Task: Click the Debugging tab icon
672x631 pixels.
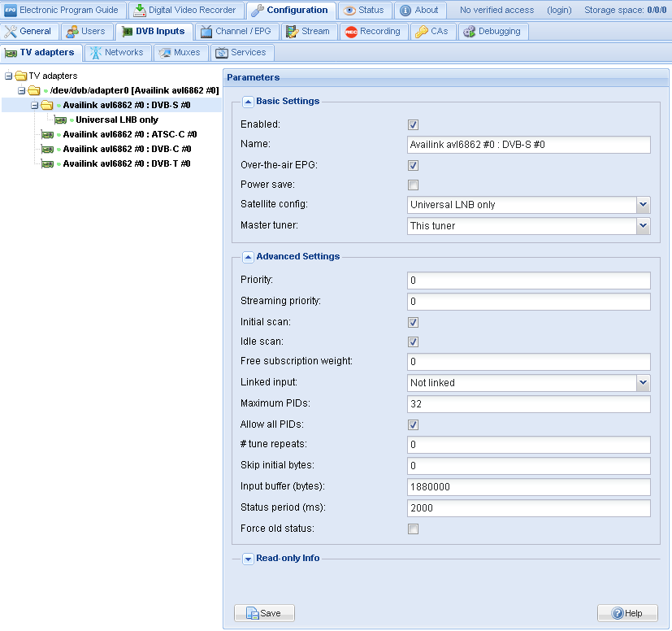Action: click(x=470, y=32)
